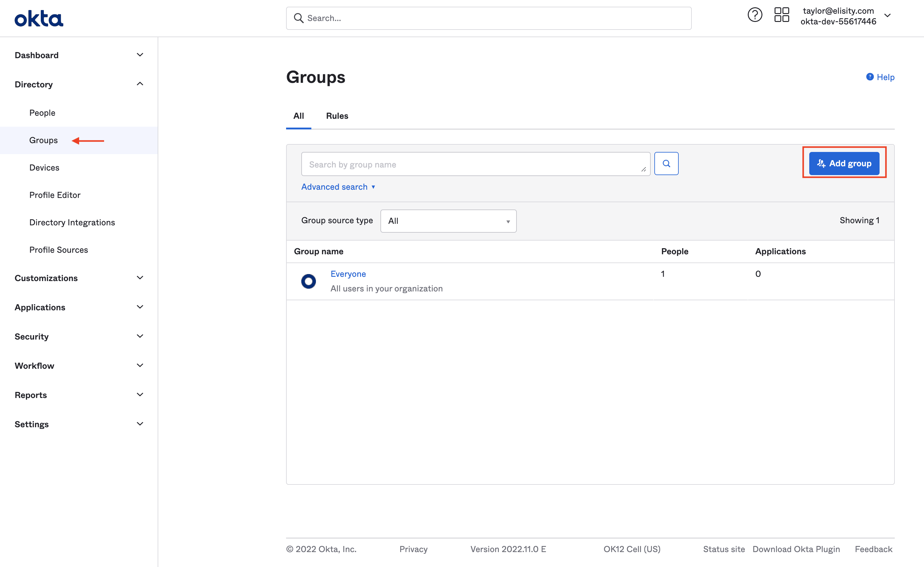Open the Everyone group link
This screenshot has height=567, width=924.
pos(348,274)
